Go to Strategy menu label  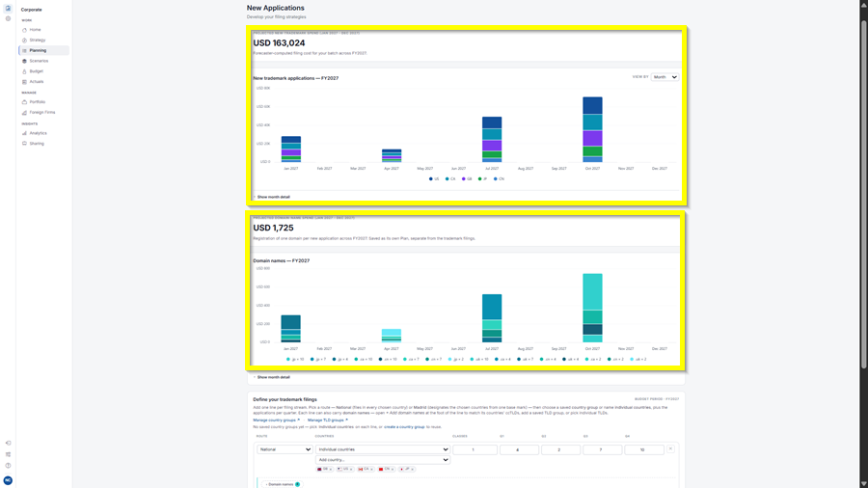(38, 41)
